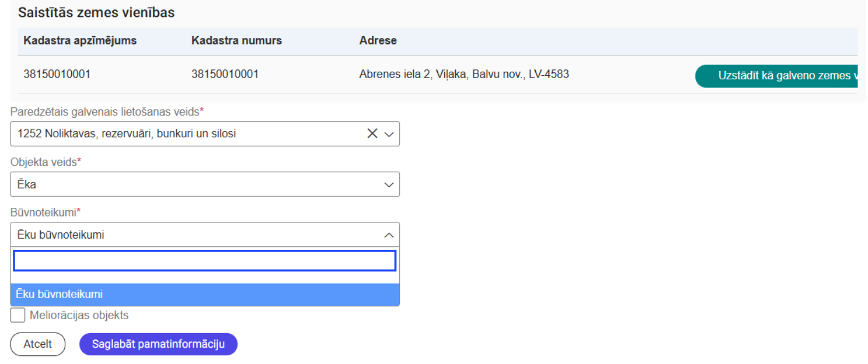Click the 'Adrese' column header
Screen dimensions: 868x364
point(378,41)
